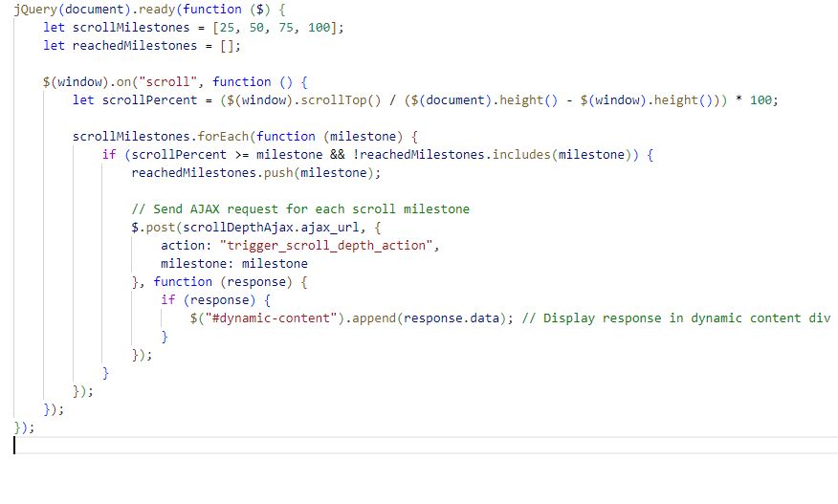Click the Display response in dynamic content div comment
This screenshot has height=504, width=838.
(676, 318)
